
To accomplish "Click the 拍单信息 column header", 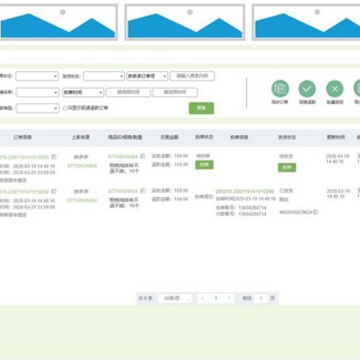I will coord(239,137).
